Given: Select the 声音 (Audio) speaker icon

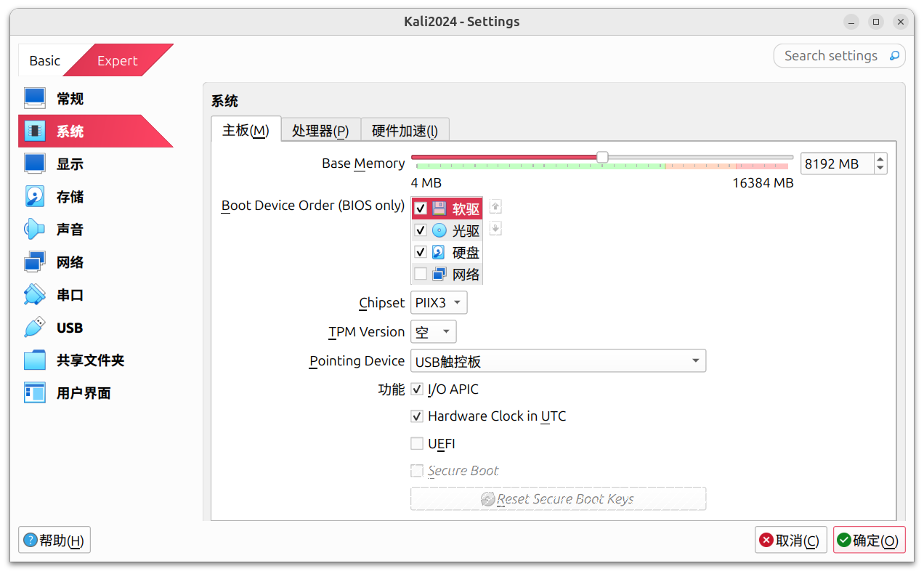Looking at the screenshot, I should (35, 230).
